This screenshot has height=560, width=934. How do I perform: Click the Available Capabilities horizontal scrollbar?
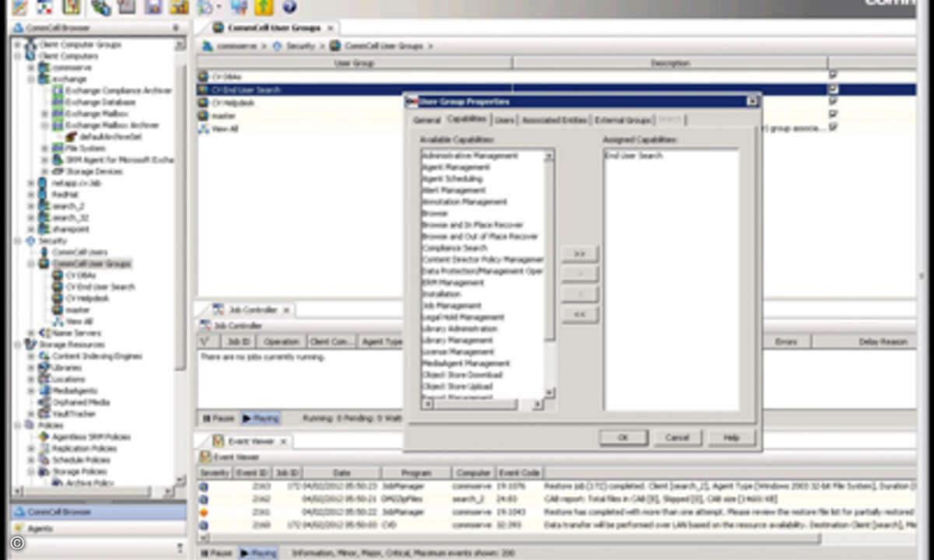483,404
